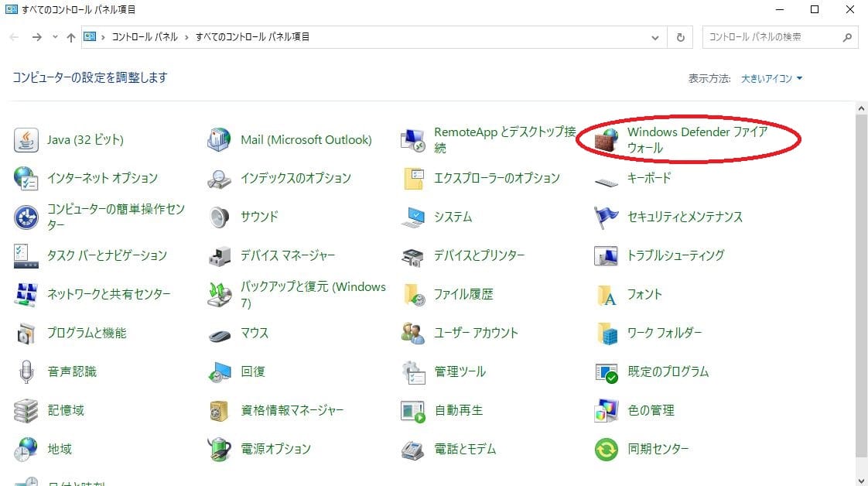Open ネットワークと共有センター icon
The image size is (868, 486).
point(26,295)
